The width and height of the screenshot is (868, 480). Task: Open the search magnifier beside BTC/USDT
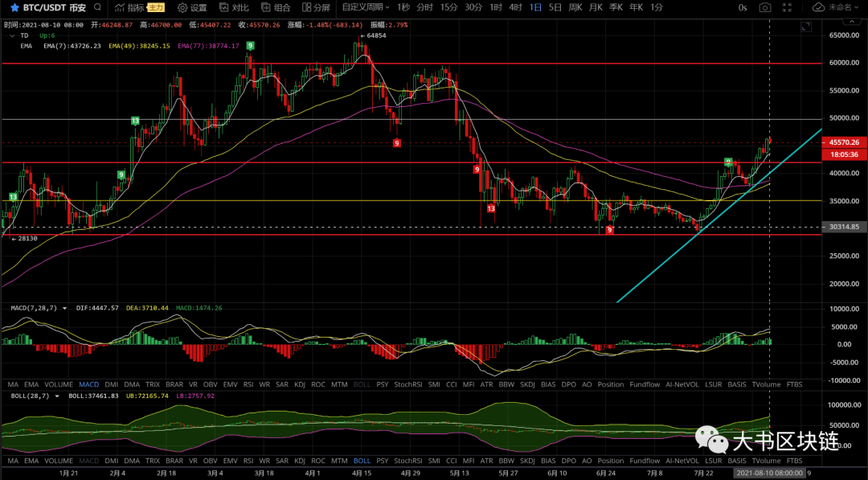click(x=97, y=7)
